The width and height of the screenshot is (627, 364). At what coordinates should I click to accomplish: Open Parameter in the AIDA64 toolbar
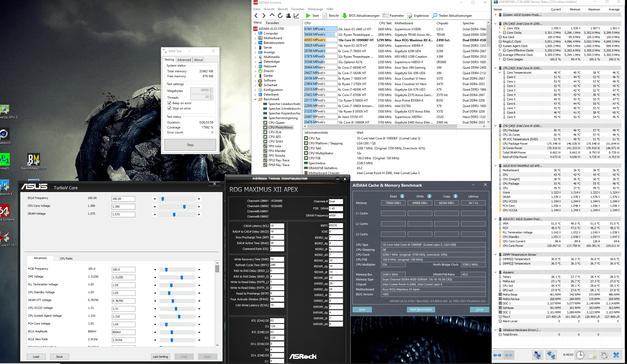click(393, 16)
